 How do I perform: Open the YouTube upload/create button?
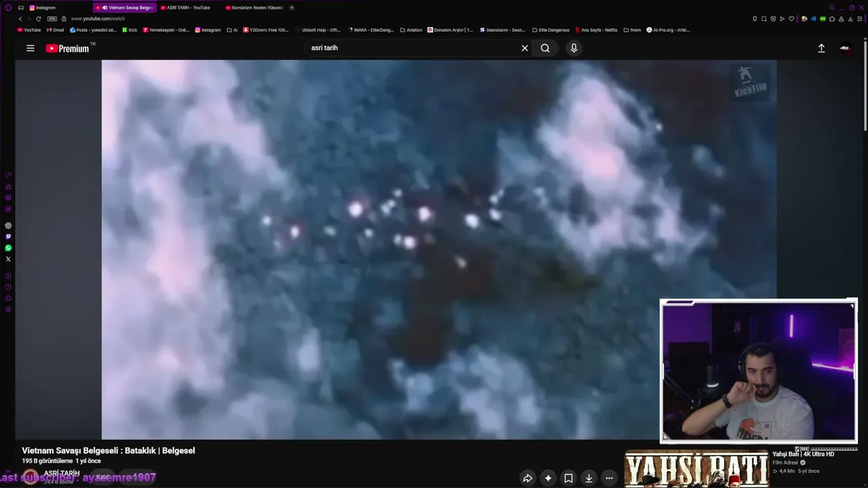821,48
